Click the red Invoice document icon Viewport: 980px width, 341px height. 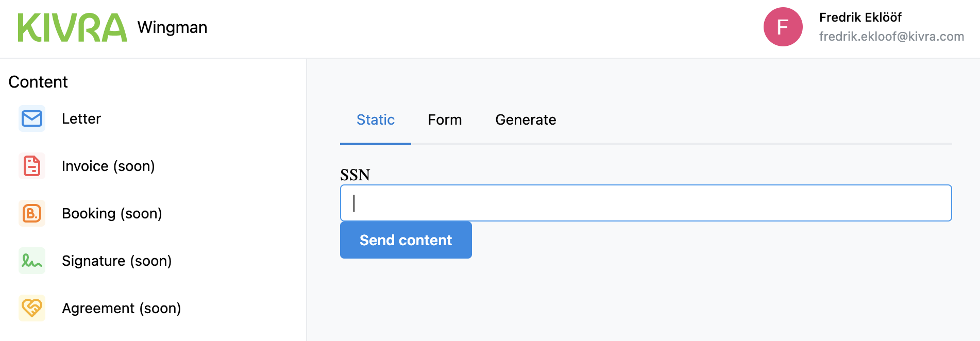coord(32,166)
